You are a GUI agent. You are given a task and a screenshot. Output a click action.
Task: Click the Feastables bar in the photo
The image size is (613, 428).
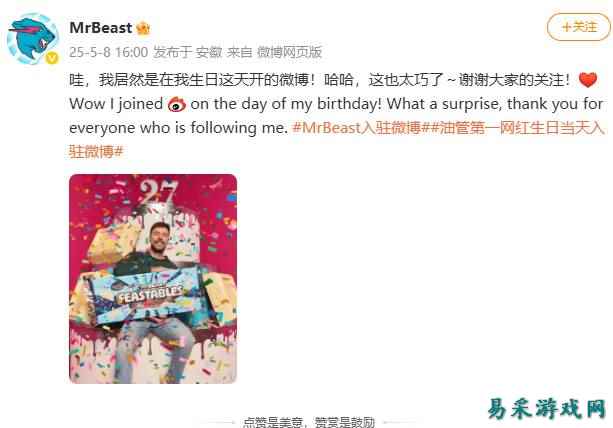(149, 295)
